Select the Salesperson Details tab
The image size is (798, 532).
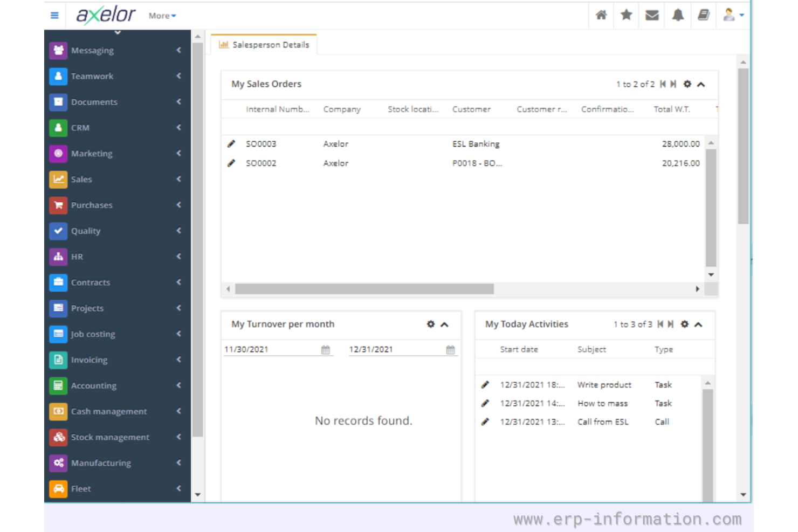(x=264, y=45)
